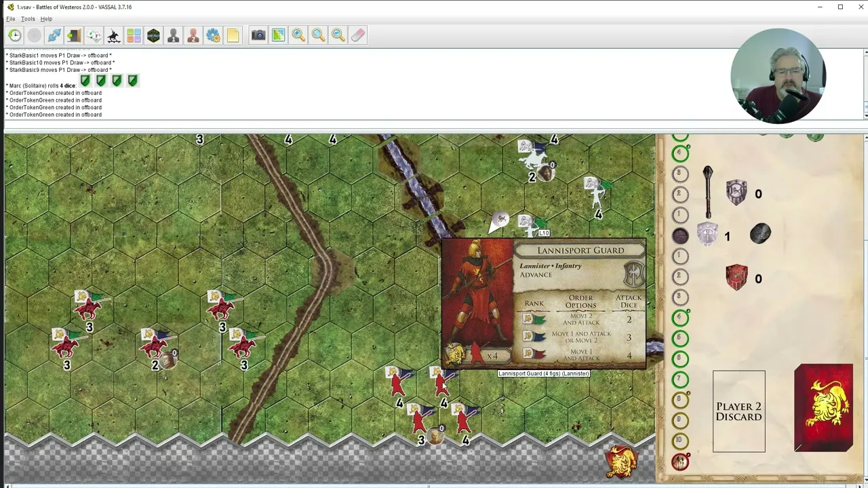Viewport: 868px width, 488px height.
Task: Click the red Lannister lion card deck
Action: pyautogui.click(x=823, y=407)
